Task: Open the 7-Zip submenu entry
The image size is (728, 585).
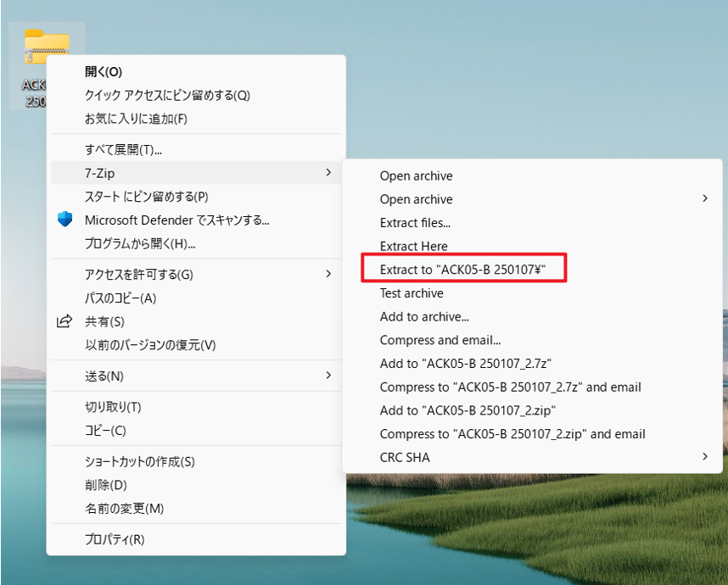Action: point(196,173)
